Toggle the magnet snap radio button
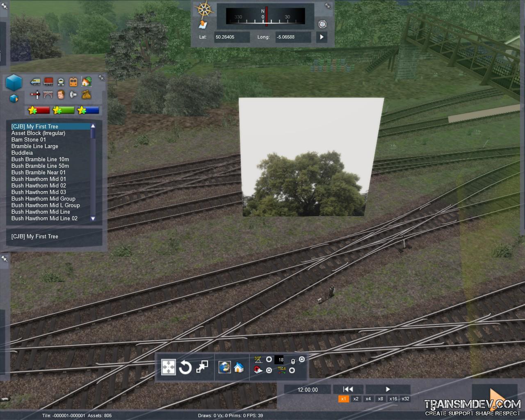This screenshot has height=420, width=525. pyautogui.click(x=269, y=370)
